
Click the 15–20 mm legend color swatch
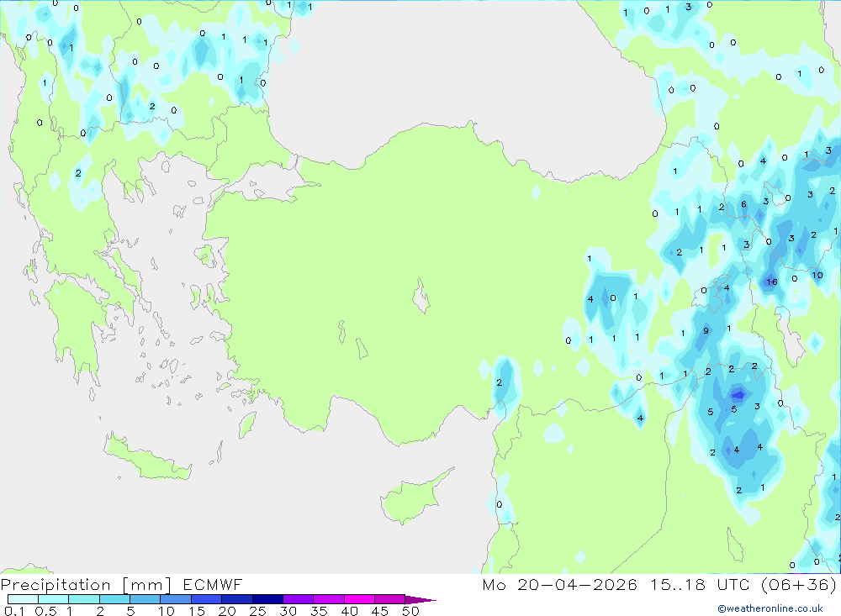pyautogui.click(x=206, y=599)
